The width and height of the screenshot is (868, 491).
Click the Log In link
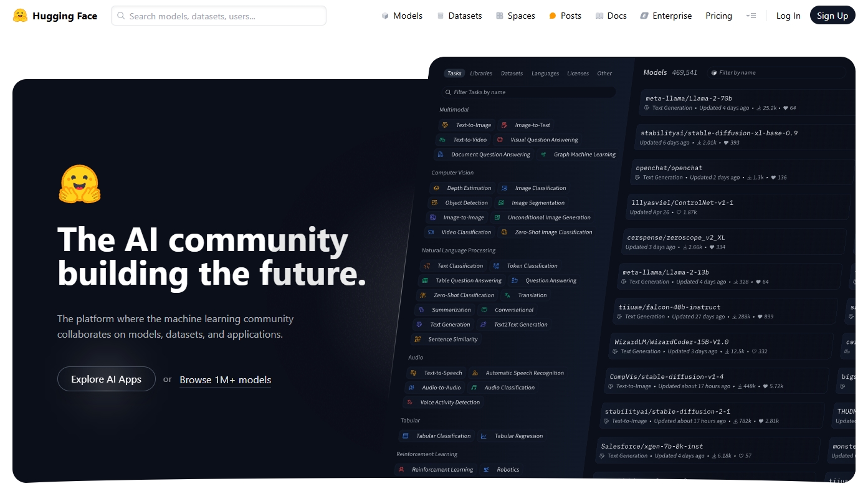(x=788, y=16)
